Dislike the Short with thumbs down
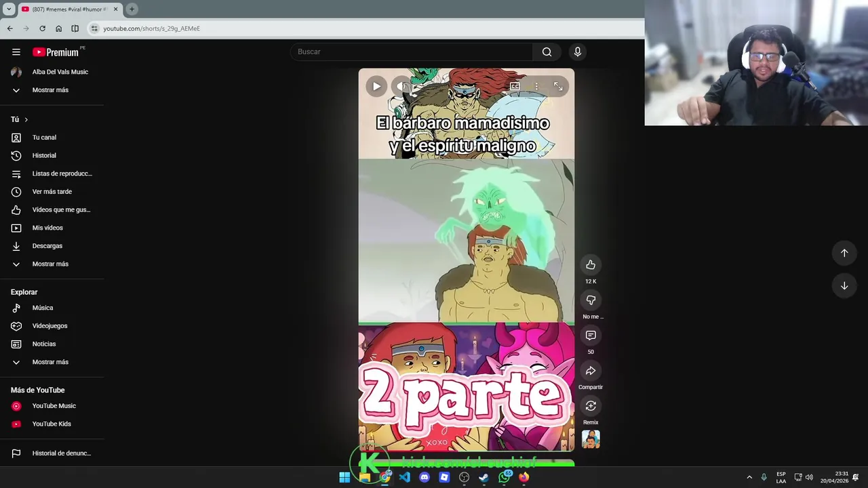Screen dimensions: 868x488 coord(591,300)
